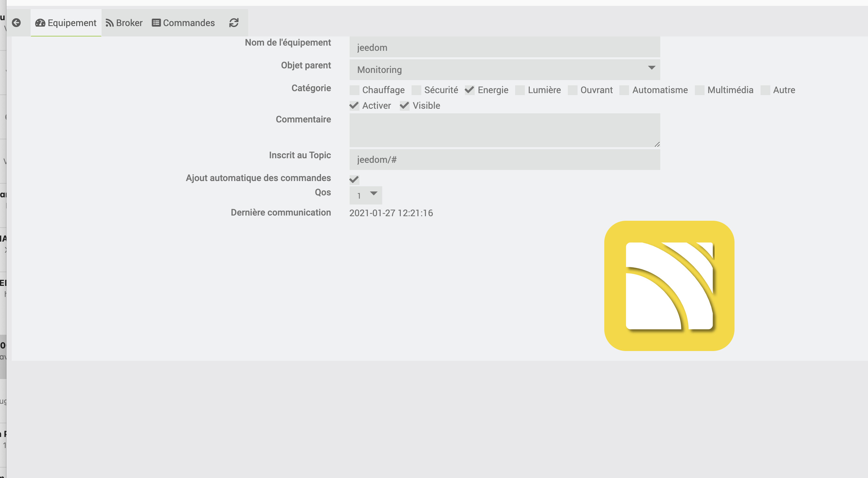The image size is (868, 478).
Task: Check the Multimédia category
Action: pos(699,90)
